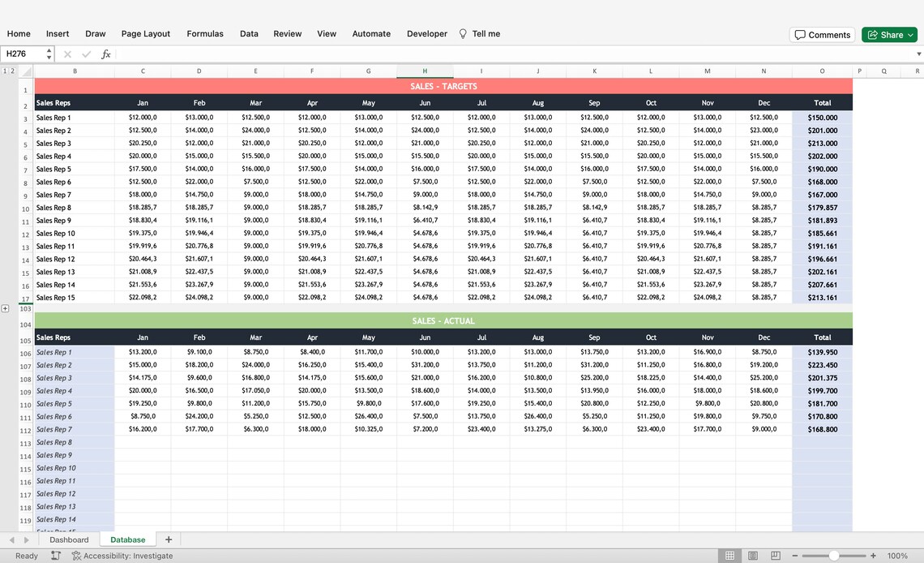Switch to Page Break Preview icon

click(x=776, y=556)
